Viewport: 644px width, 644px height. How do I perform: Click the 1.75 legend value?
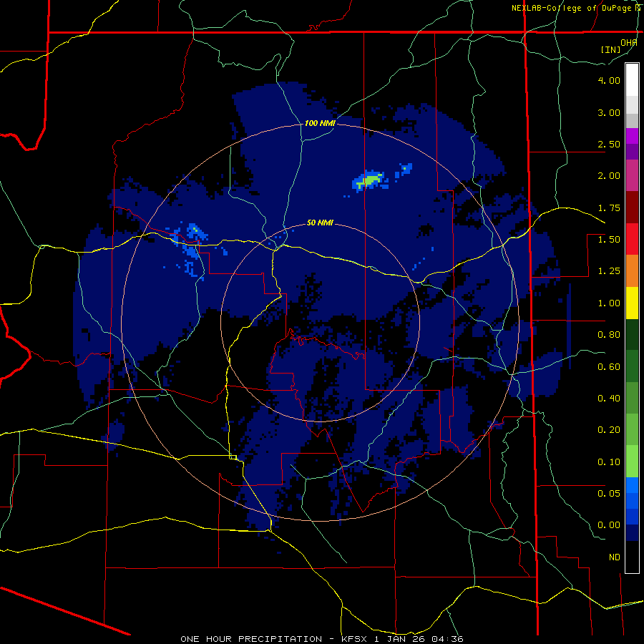point(609,208)
